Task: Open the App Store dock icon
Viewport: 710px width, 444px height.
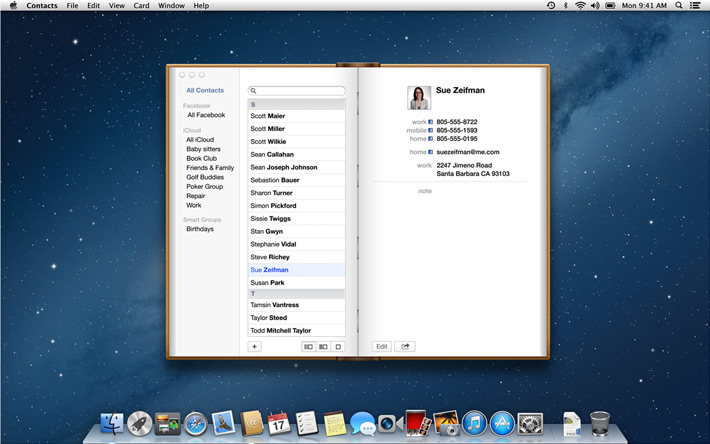Action: (x=502, y=423)
